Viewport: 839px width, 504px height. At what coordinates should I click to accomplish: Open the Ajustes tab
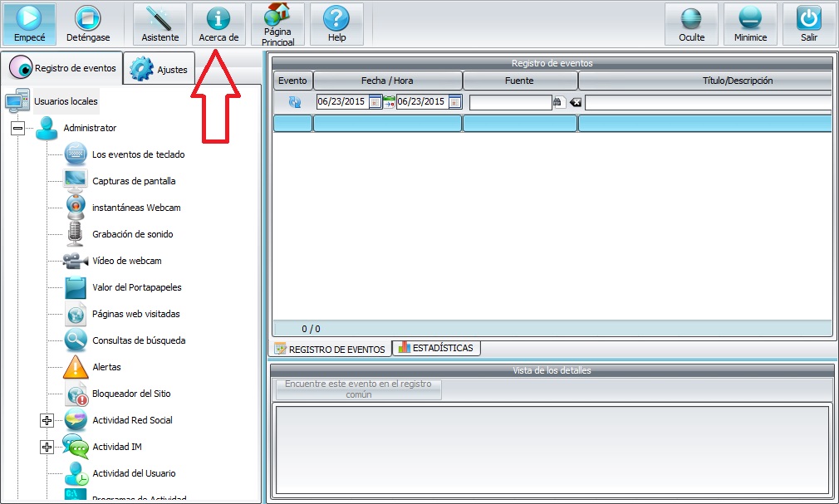159,69
